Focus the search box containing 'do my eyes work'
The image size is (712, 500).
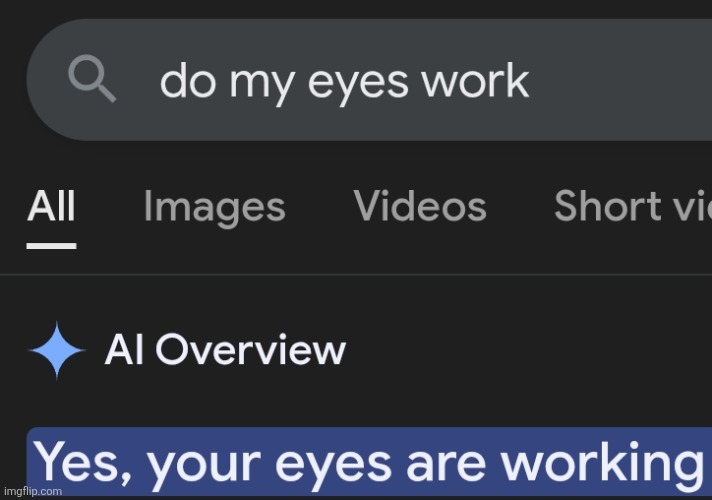point(369,80)
